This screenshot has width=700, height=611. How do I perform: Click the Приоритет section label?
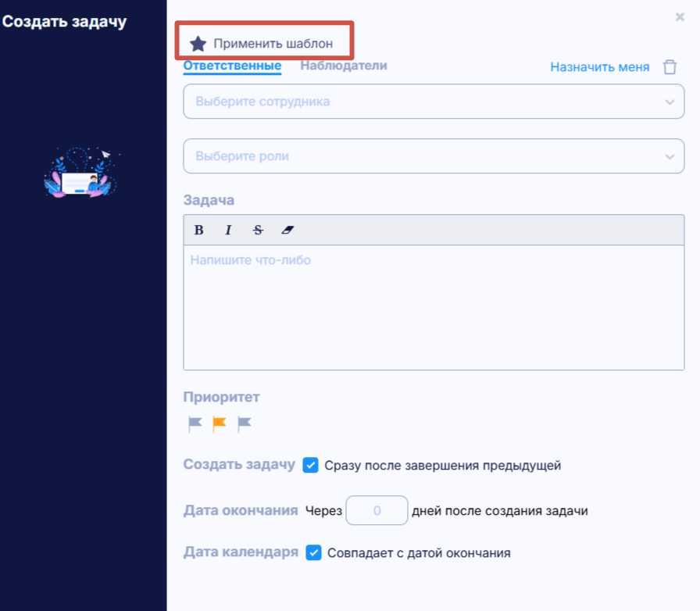221,397
